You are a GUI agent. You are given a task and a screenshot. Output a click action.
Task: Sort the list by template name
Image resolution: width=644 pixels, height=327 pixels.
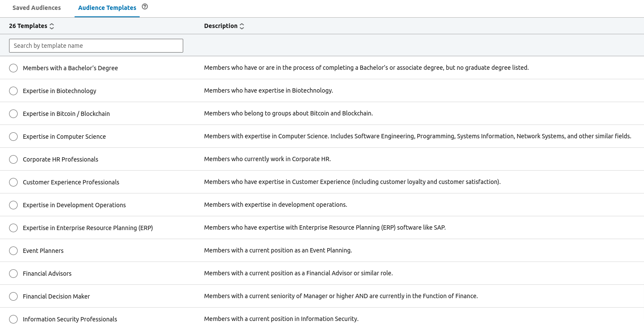pos(51,26)
